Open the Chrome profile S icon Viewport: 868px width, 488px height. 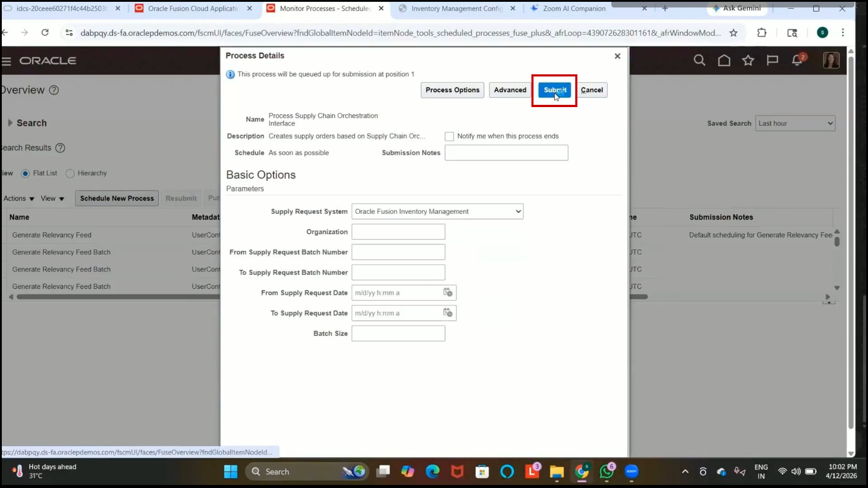click(822, 33)
